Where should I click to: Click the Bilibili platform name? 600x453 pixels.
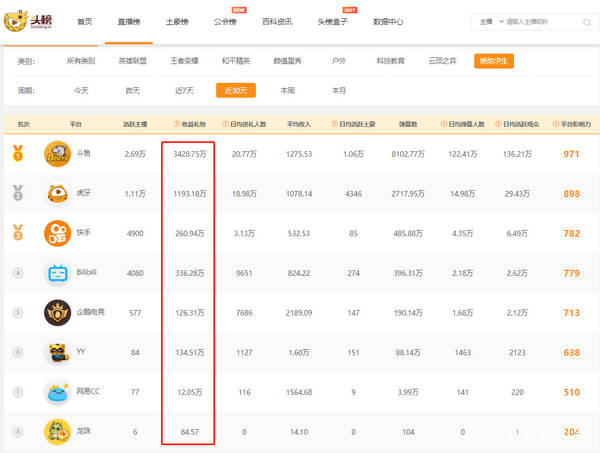86,272
